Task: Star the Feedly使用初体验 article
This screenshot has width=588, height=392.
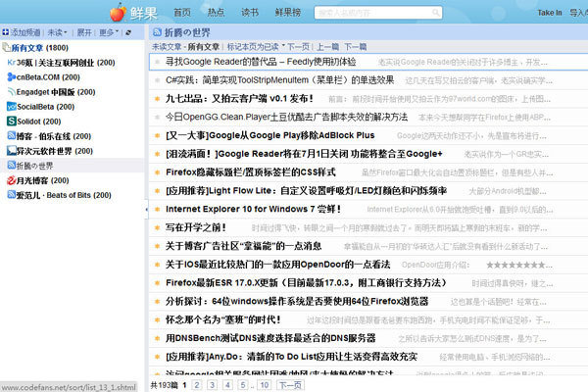Action: tap(158, 62)
